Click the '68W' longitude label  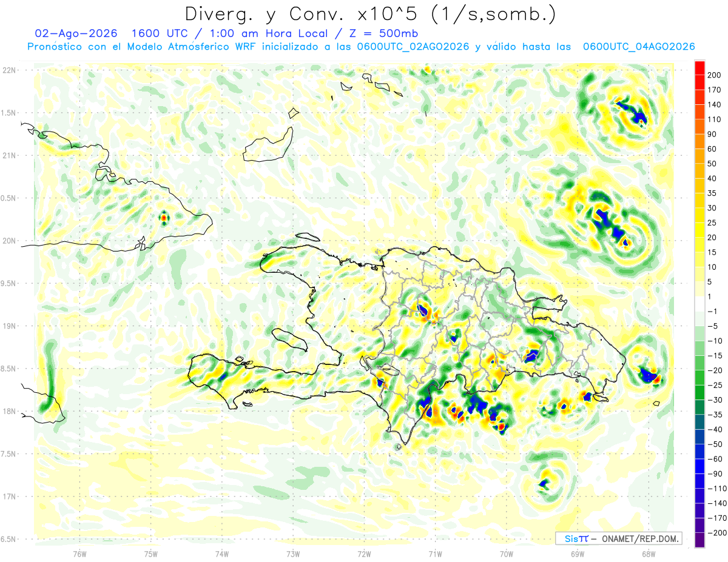[x=649, y=554]
